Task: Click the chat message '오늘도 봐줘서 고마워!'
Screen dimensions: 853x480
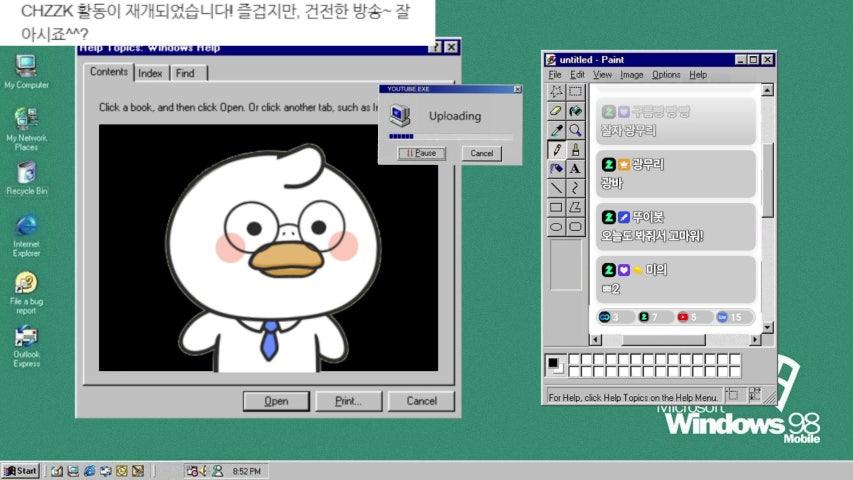Action: [652, 236]
